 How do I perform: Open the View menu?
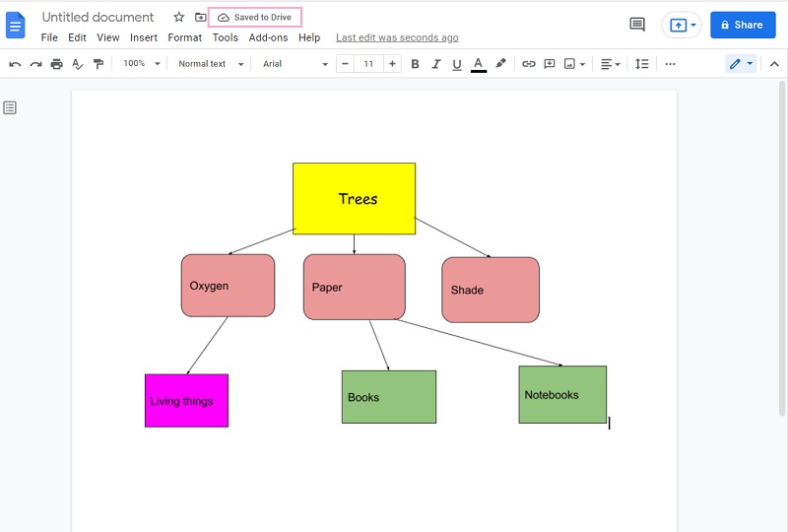108,37
